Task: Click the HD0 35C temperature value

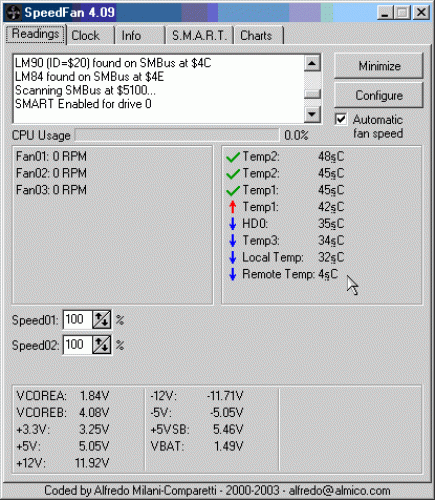Action: point(331,224)
